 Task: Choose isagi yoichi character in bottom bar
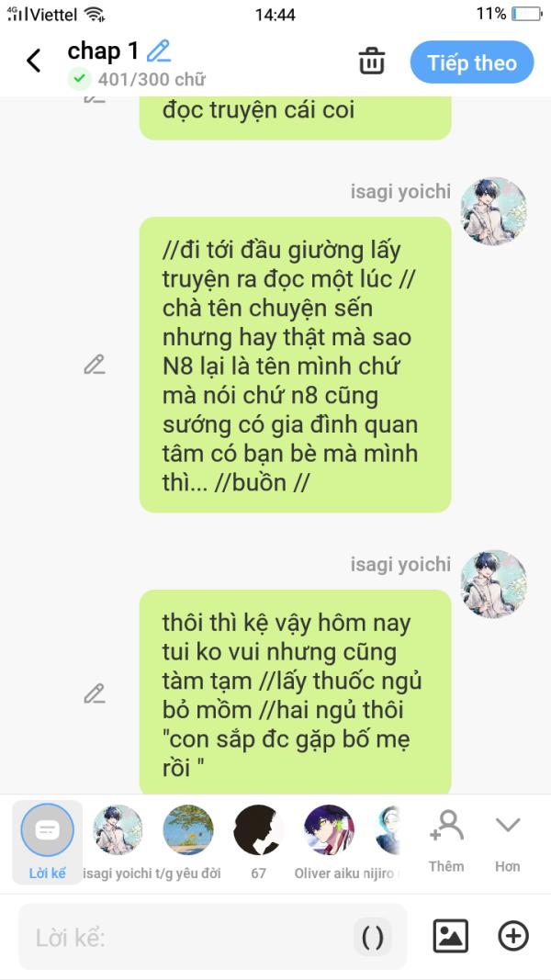[118, 842]
